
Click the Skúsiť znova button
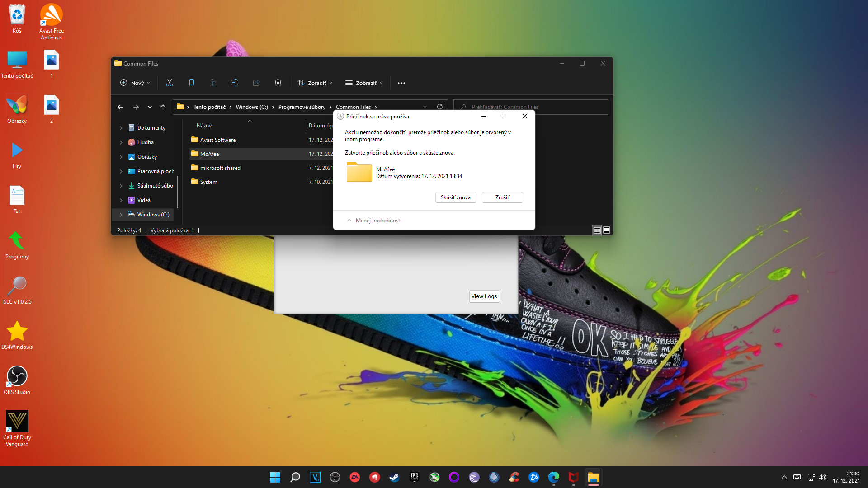(x=455, y=197)
